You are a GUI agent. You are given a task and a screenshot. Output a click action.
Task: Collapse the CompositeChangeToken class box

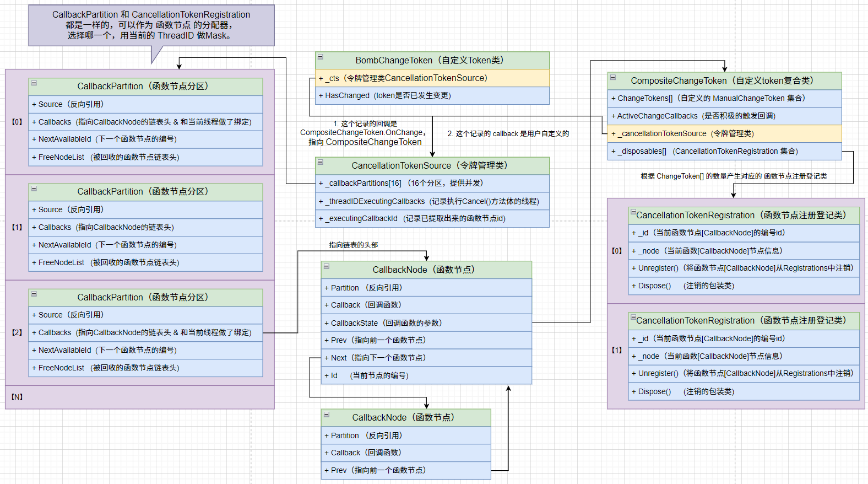coord(612,77)
